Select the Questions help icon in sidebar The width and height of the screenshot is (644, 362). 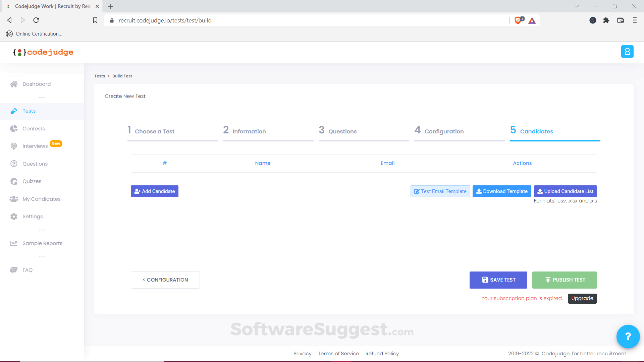[14, 164]
